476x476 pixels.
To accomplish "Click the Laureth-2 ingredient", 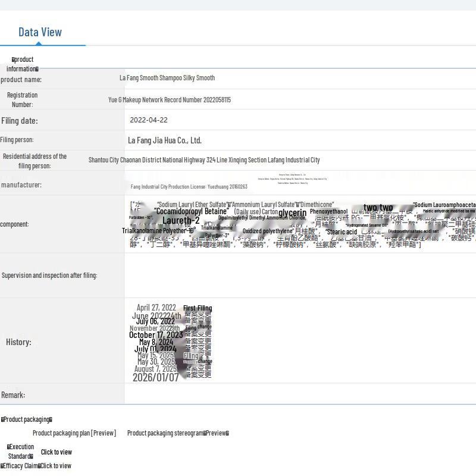I will tap(181, 221).
